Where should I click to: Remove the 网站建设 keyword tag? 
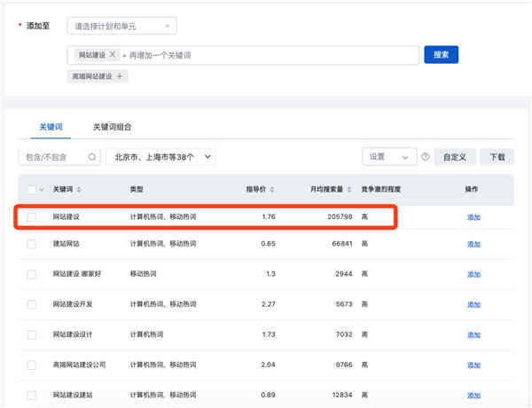(113, 55)
